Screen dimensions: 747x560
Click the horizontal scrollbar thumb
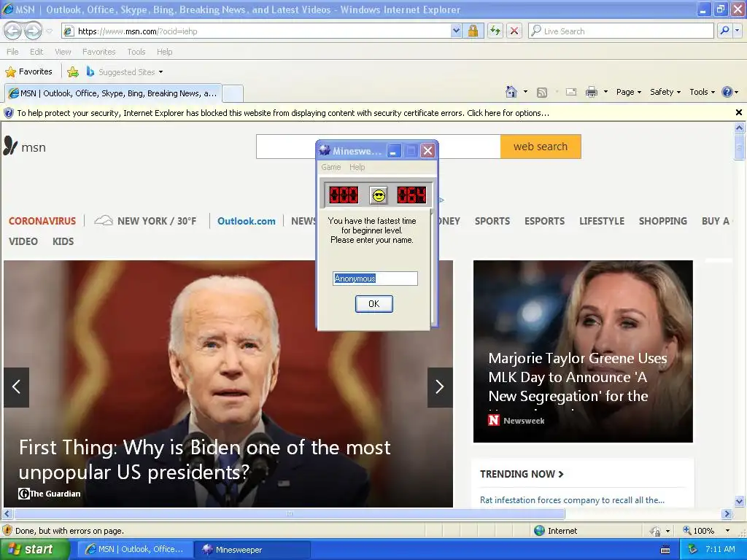(x=289, y=514)
